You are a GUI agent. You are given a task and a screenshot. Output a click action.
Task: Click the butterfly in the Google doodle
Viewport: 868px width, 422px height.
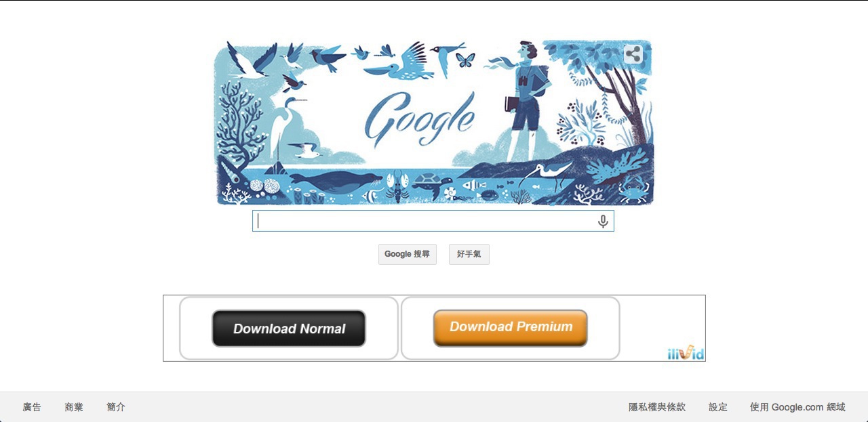465,60
